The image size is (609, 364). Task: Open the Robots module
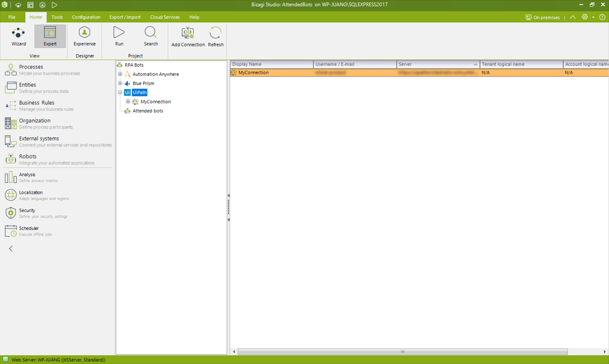pyautogui.click(x=58, y=159)
